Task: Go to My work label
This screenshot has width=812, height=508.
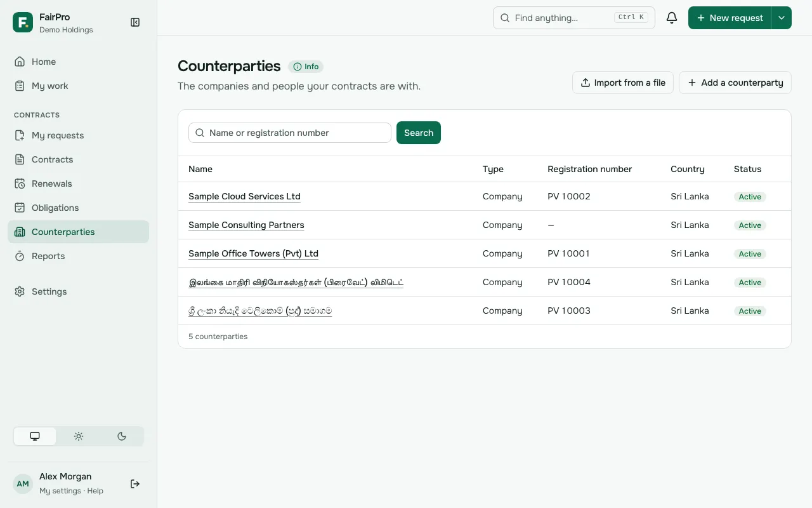Action: [x=50, y=86]
